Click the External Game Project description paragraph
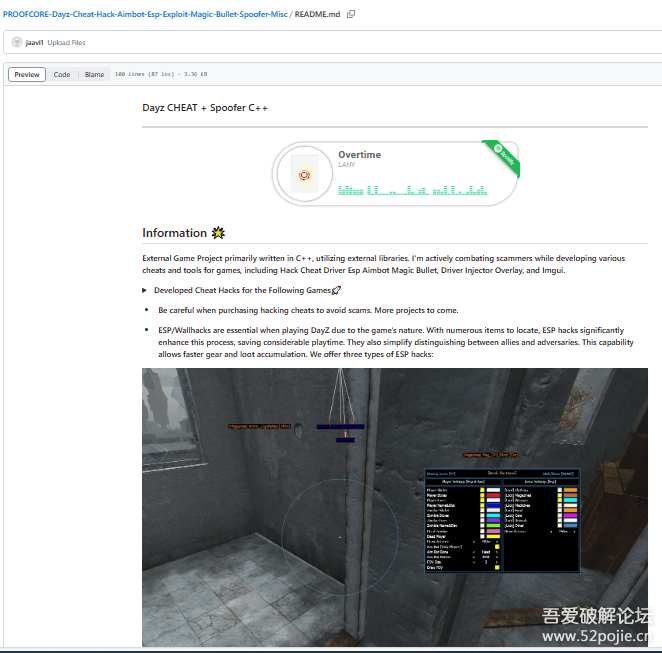Viewport: 662px width, 653px height. (383, 264)
